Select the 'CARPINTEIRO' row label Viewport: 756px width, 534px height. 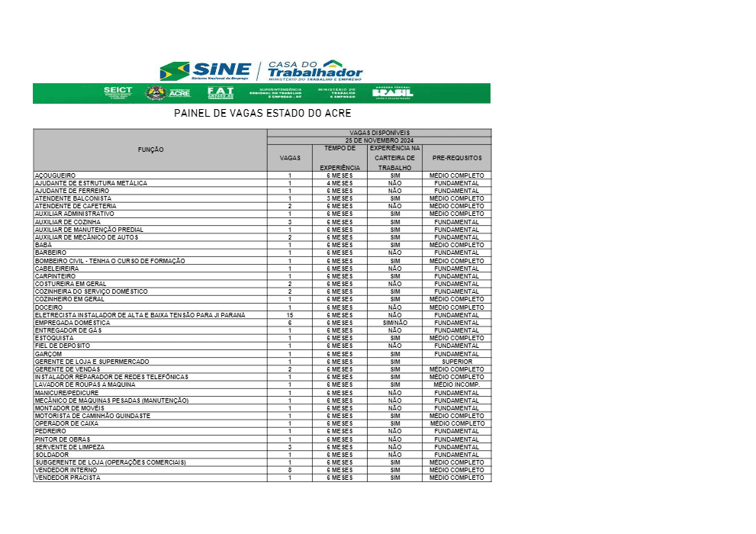coord(55,276)
